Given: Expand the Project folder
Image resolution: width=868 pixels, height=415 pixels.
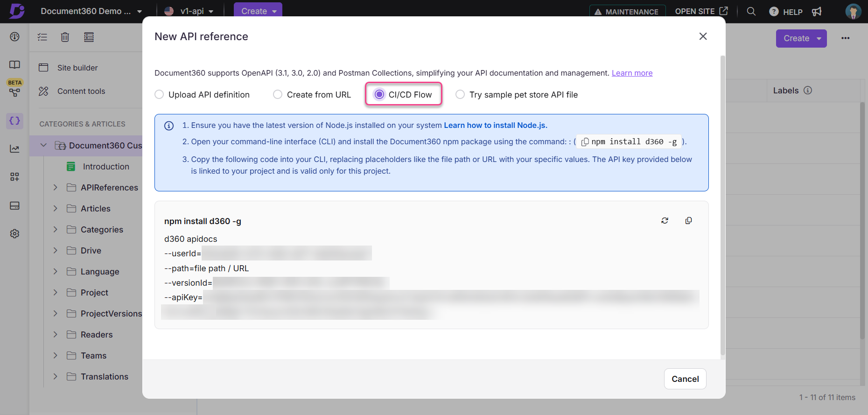Looking at the screenshot, I should (56, 292).
